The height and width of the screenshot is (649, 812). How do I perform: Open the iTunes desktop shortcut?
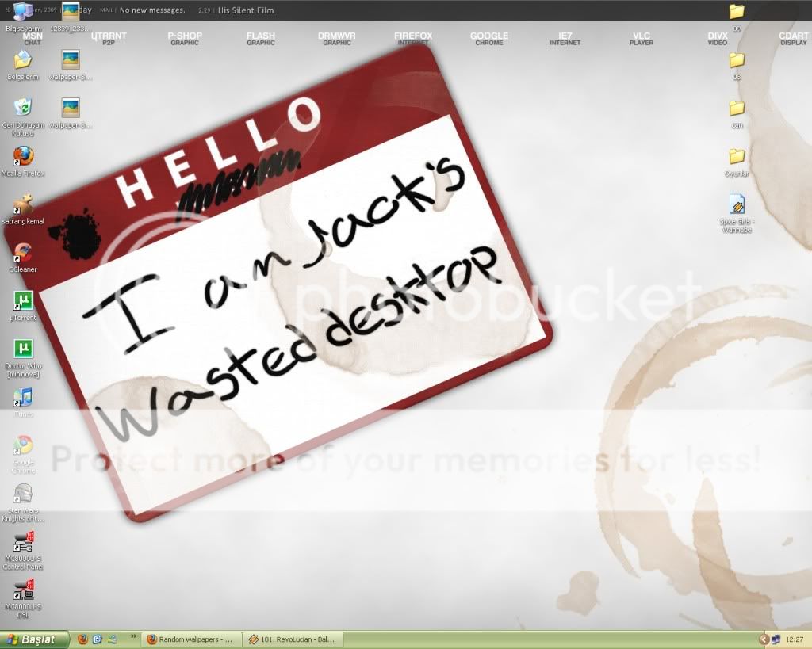point(23,398)
